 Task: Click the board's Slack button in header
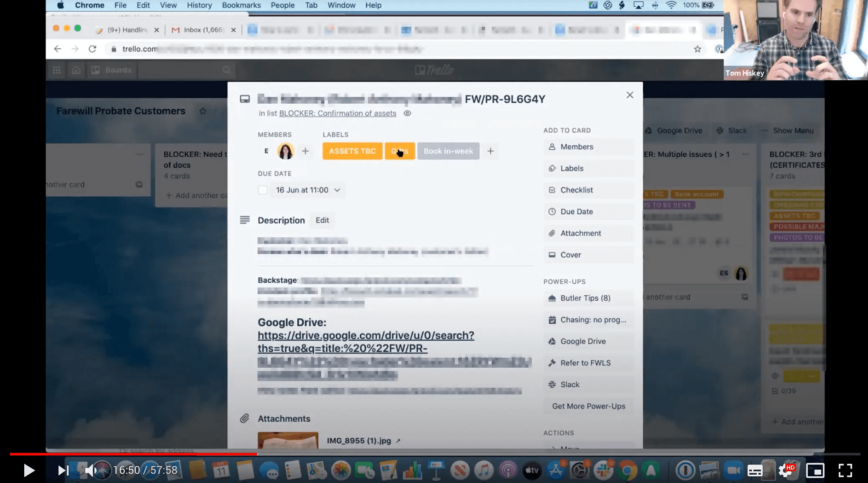(732, 130)
